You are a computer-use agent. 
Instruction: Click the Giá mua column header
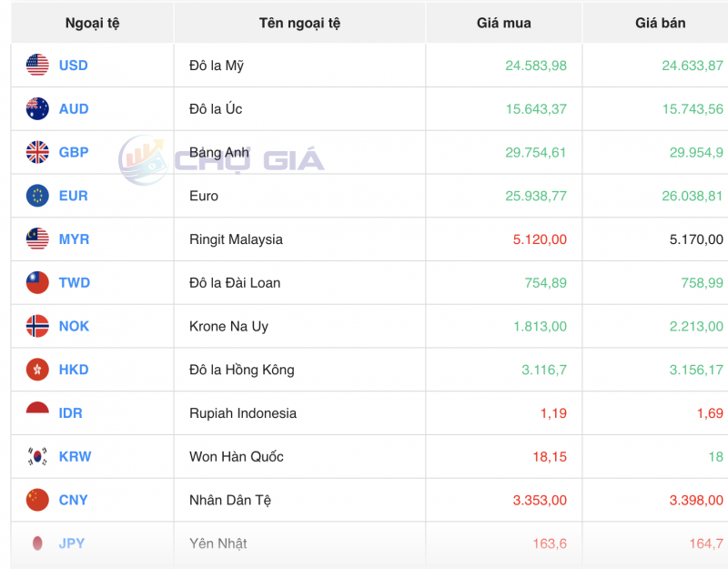click(x=503, y=23)
